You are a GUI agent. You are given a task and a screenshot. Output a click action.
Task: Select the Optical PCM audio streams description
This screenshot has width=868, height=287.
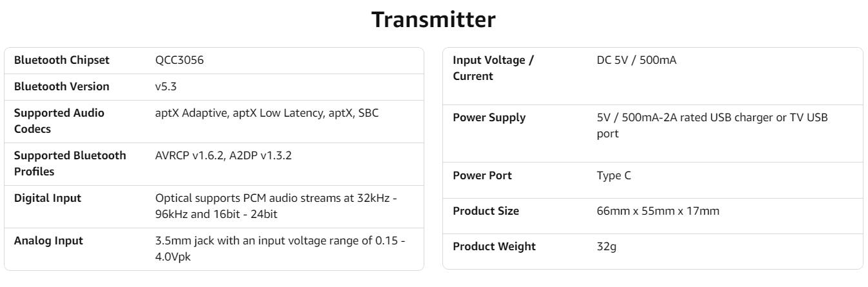pyautogui.click(x=276, y=206)
